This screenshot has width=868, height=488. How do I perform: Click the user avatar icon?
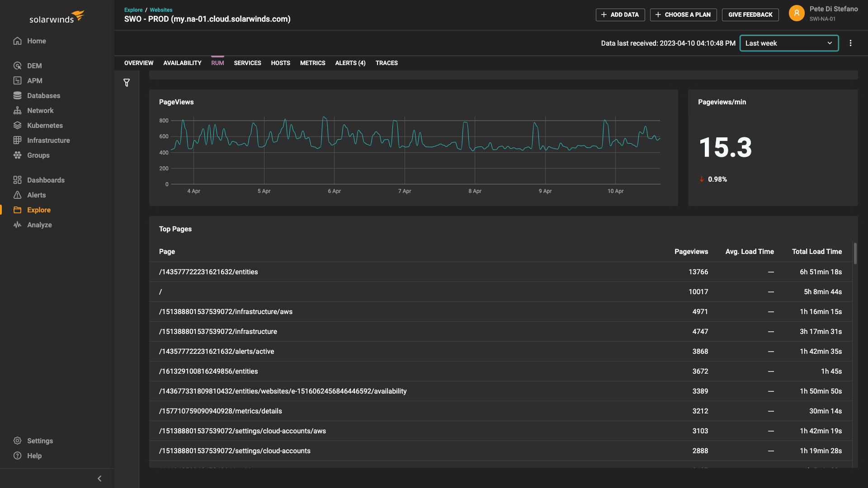[797, 13]
